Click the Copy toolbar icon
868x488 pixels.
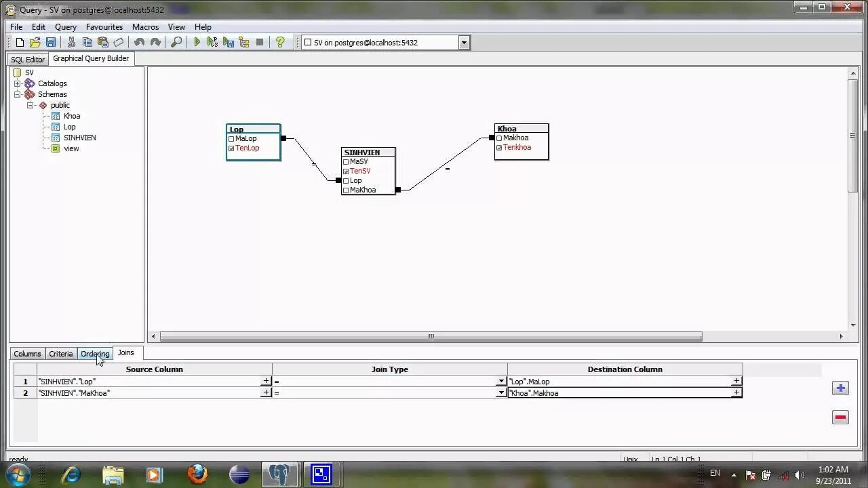click(x=87, y=42)
